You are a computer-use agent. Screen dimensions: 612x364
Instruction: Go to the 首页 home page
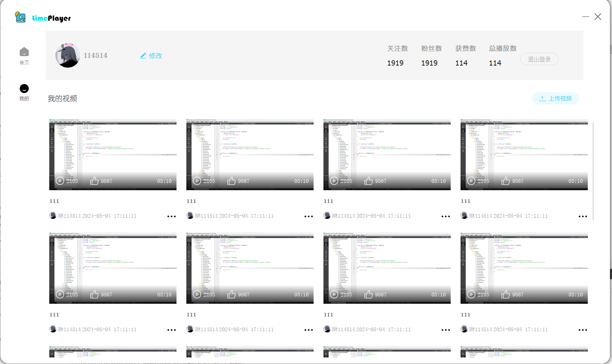pyautogui.click(x=24, y=56)
